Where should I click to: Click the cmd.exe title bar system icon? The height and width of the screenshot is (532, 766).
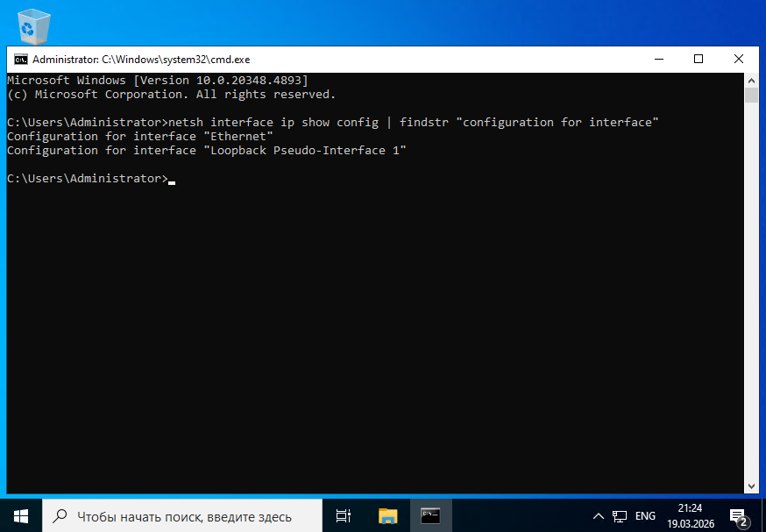tap(19, 60)
